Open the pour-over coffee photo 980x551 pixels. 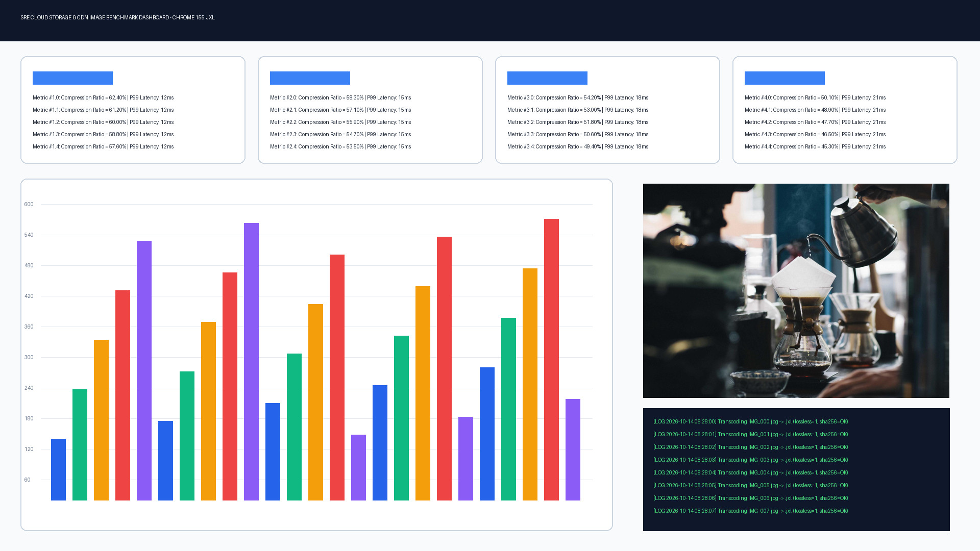(796, 291)
